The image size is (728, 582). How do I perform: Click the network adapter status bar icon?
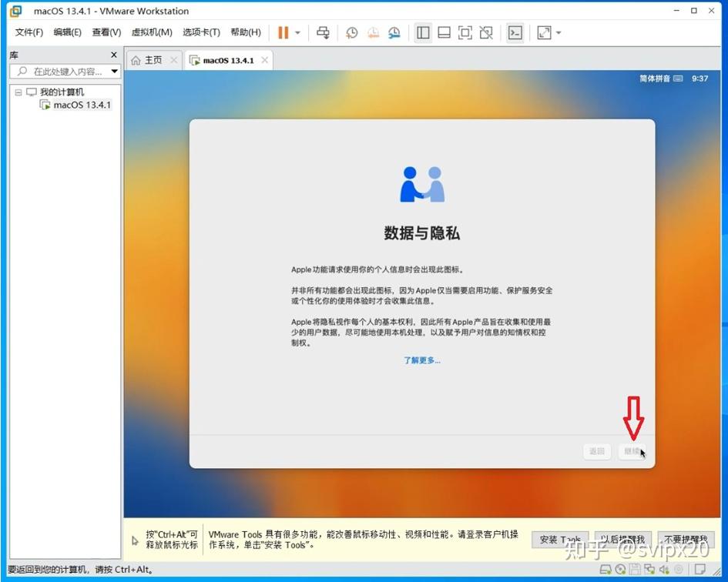649,570
